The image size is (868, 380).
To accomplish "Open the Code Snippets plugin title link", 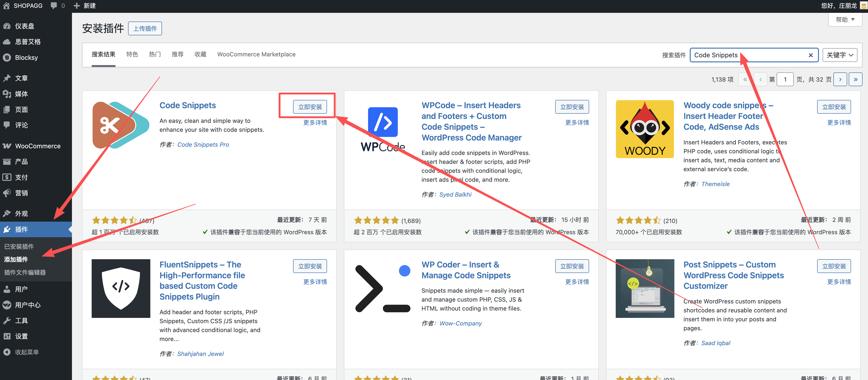I will (x=188, y=105).
